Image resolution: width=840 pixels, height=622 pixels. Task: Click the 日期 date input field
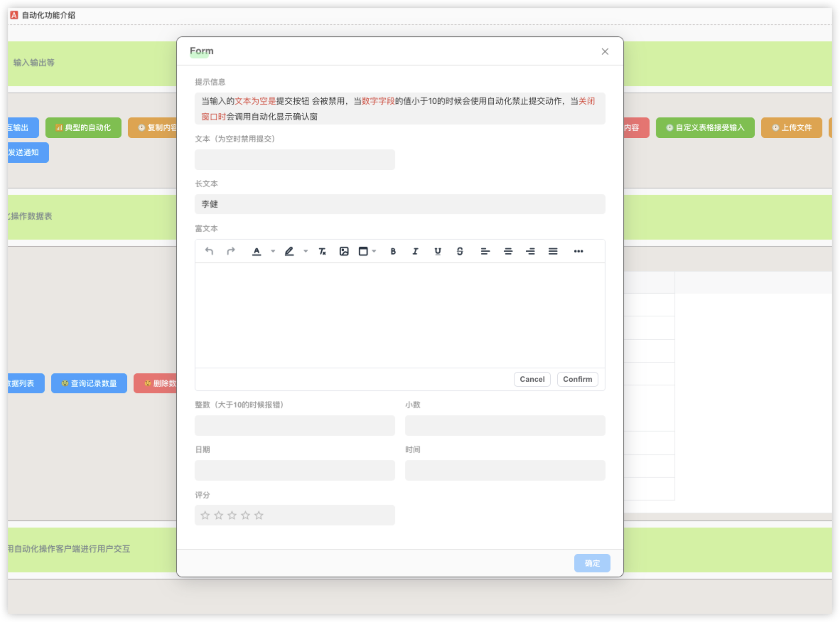coord(295,470)
